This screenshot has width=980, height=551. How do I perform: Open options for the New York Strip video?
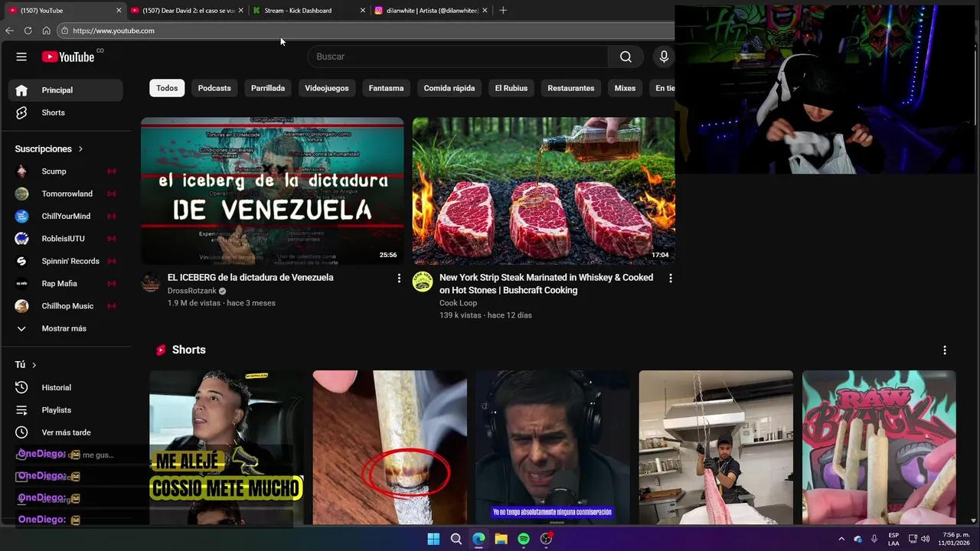pos(671,279)
